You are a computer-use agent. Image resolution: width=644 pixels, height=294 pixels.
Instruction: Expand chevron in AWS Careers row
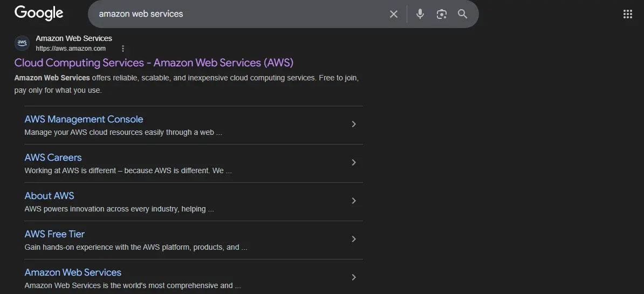click(x=354, y=162)
